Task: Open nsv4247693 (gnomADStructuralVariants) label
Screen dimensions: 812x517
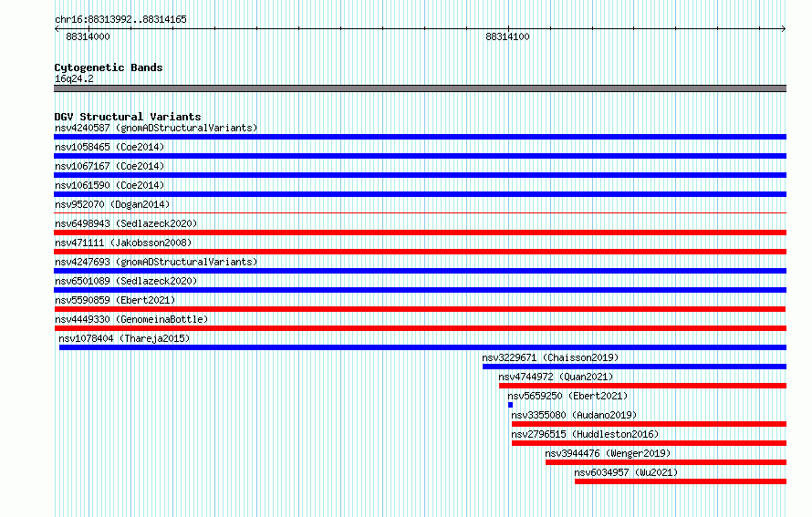Action: coord(156,262)
